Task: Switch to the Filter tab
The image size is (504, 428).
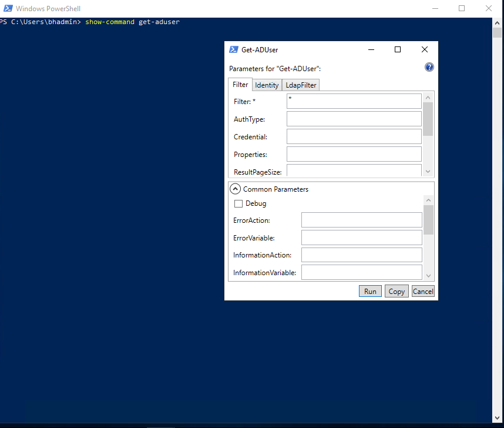Action: click(x=240, y=85)
